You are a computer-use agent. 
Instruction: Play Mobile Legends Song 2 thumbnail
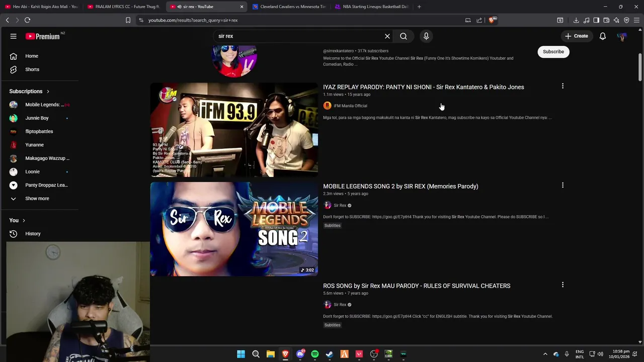234,229
